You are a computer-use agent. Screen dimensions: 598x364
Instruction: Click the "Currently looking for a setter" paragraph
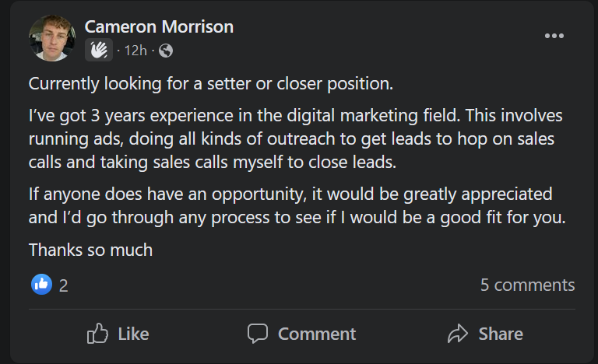point(210,83)
